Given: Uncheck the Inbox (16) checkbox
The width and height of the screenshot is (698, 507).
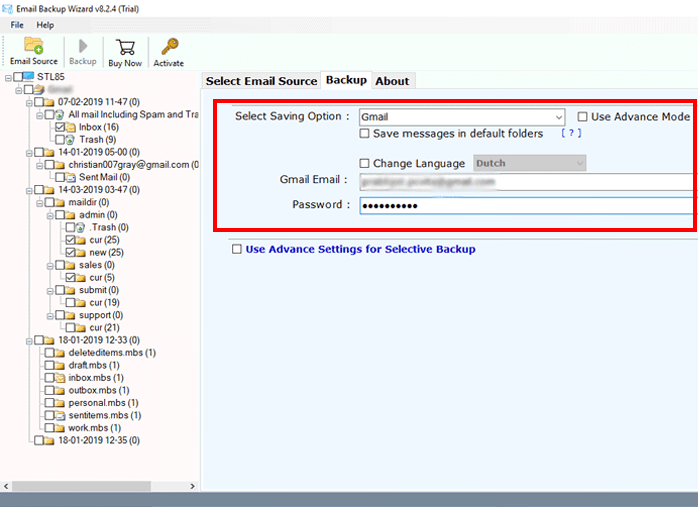Looking at the screenshot, I should coord(60,127).
